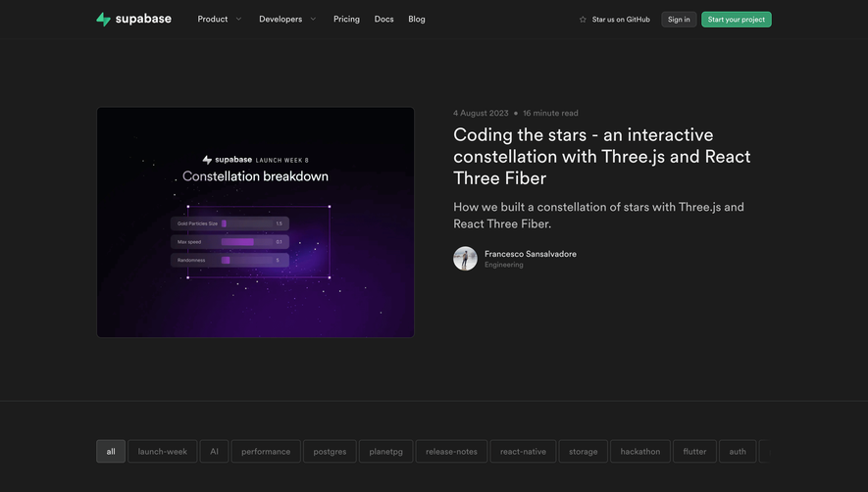Filter posts by hackathon tag
868x492 pixels.
[639, 451]
